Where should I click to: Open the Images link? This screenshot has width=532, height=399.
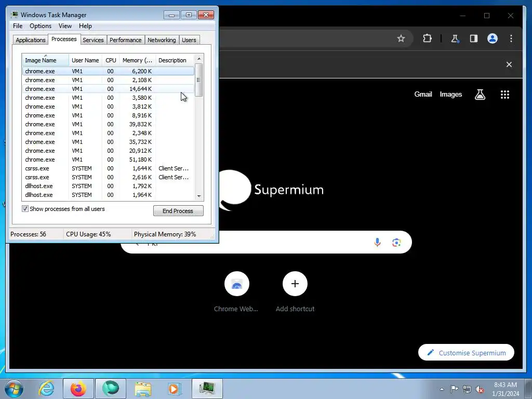point(450,95)
